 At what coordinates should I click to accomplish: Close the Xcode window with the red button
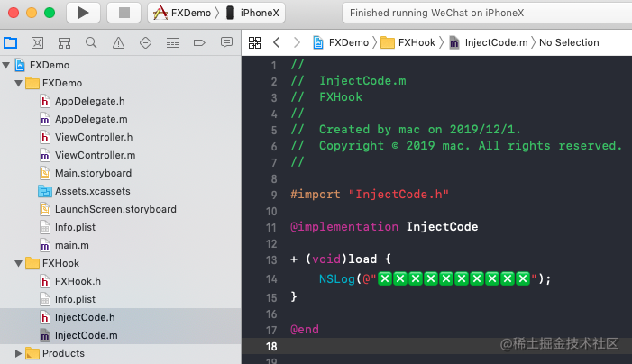[14, 13]
